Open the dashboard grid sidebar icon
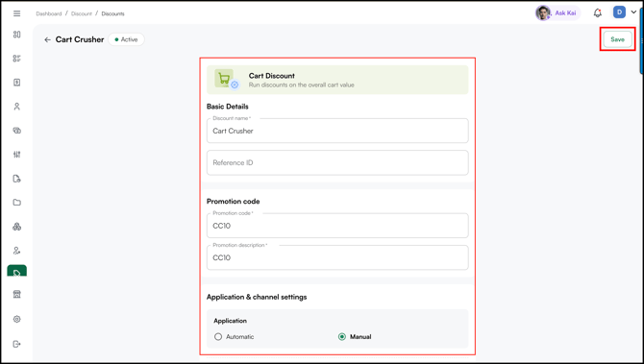The image size is (644, 364). pos(17,35)
